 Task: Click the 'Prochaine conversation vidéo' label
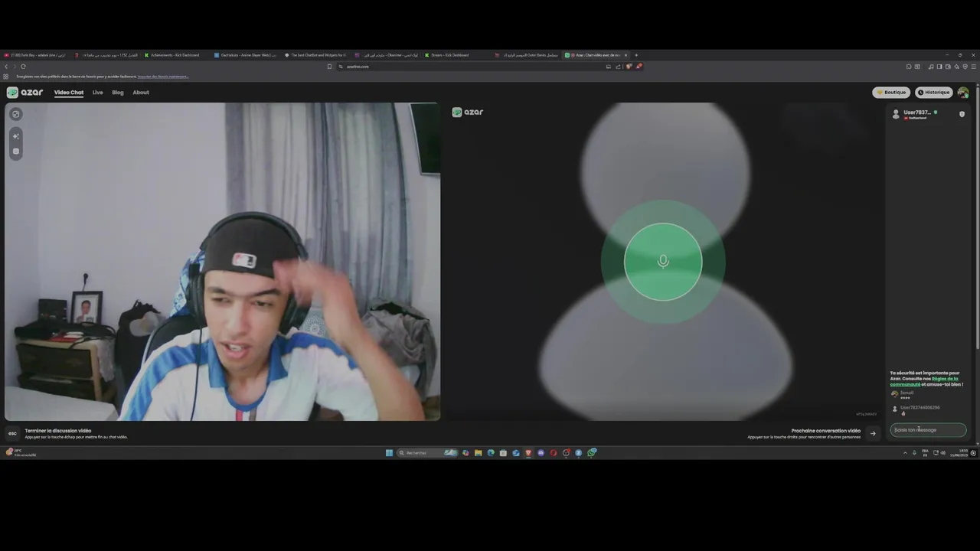pyautogui.click(x=826, y=431)
